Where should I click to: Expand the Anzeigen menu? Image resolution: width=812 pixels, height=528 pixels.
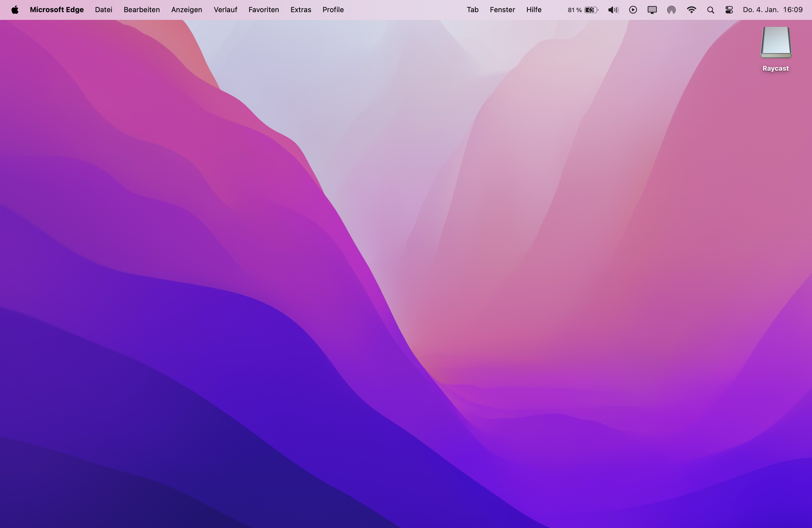pyautogui.click(x=187, y=10)
